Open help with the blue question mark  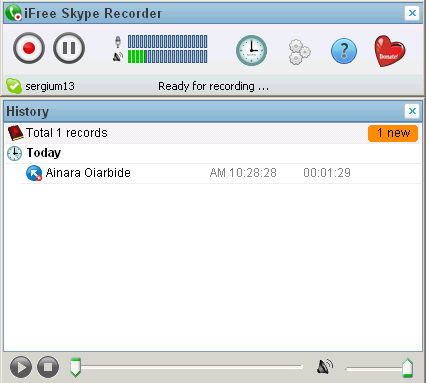tap(344, 51)
